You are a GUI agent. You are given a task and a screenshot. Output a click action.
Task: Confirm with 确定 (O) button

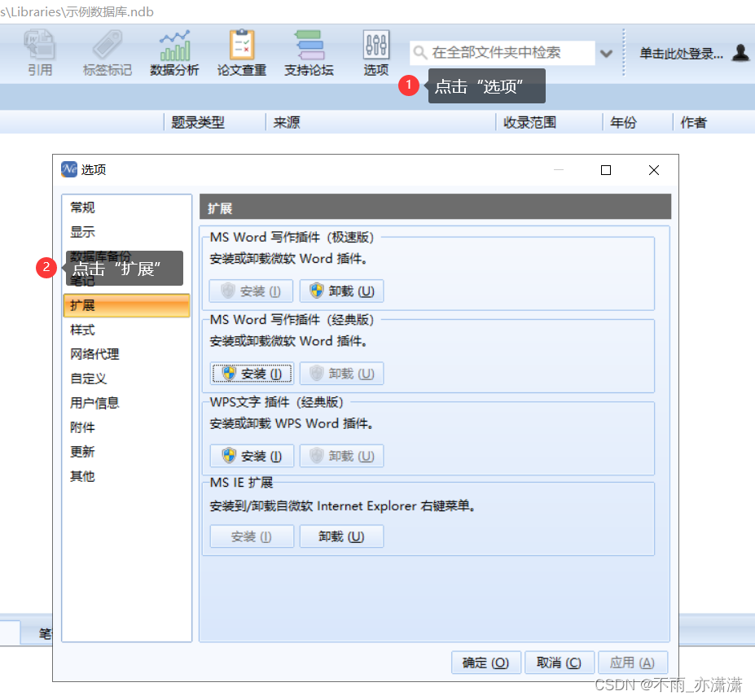pos(486,663)
